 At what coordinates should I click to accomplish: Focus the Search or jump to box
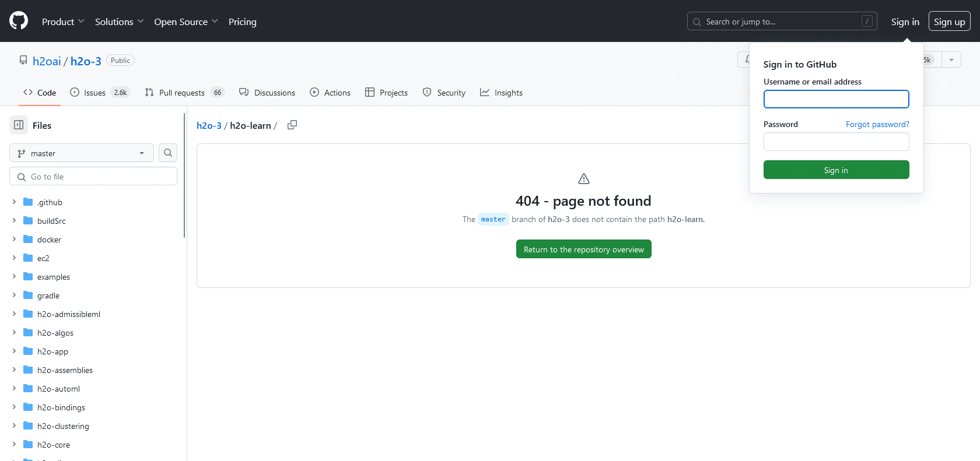782,22
